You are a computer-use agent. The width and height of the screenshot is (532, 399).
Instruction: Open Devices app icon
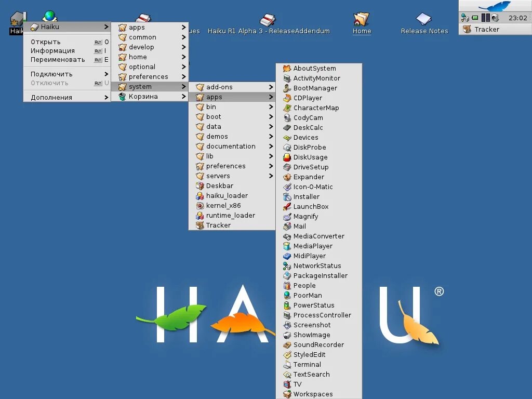point(287,137)
